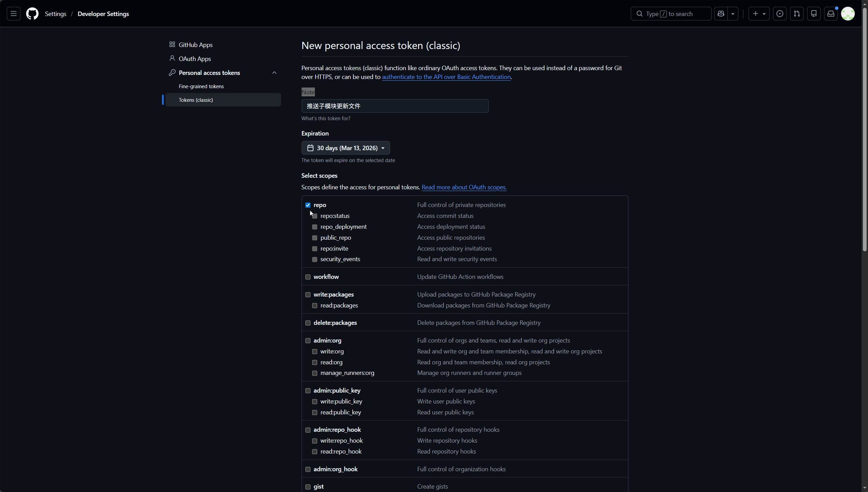Open GitHub Apps in the sidebar
This screenshot has width=868, height=492.
[x=195, y=45]
